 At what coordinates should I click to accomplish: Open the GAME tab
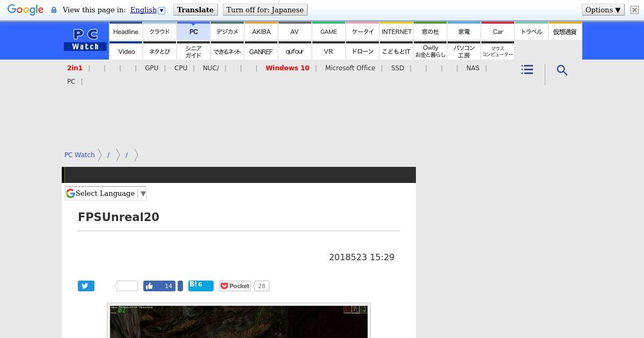[328, 32]
